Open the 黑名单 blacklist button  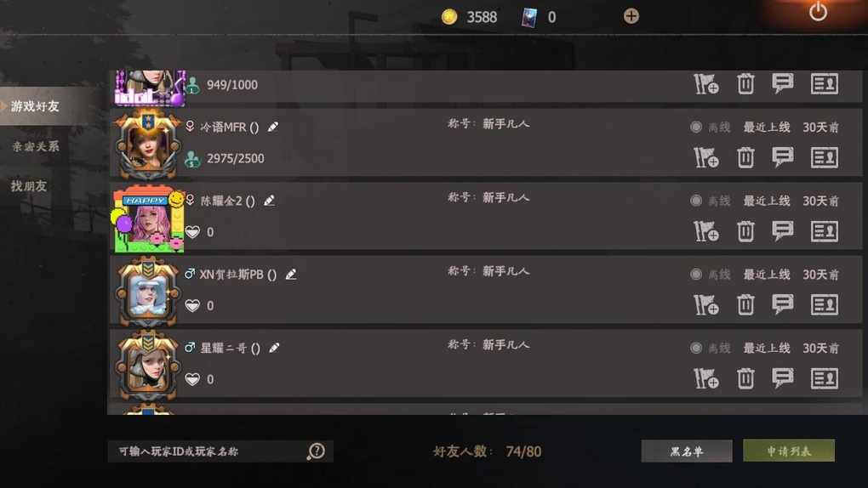click(687, 451)
